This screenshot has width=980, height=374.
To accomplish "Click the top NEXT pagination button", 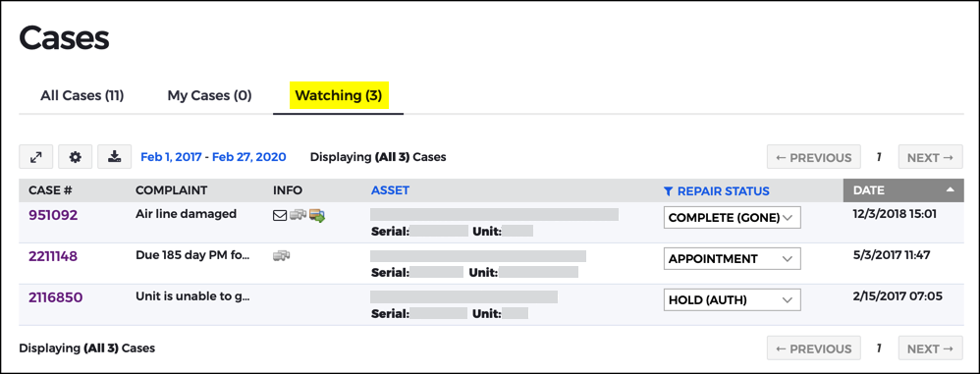I will 930,157.
